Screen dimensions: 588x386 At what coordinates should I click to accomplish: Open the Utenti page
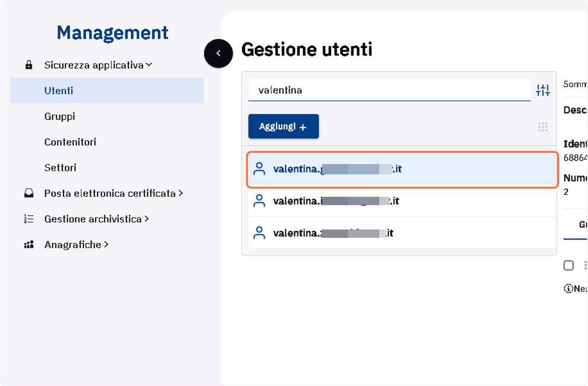(x=107, y=91)
